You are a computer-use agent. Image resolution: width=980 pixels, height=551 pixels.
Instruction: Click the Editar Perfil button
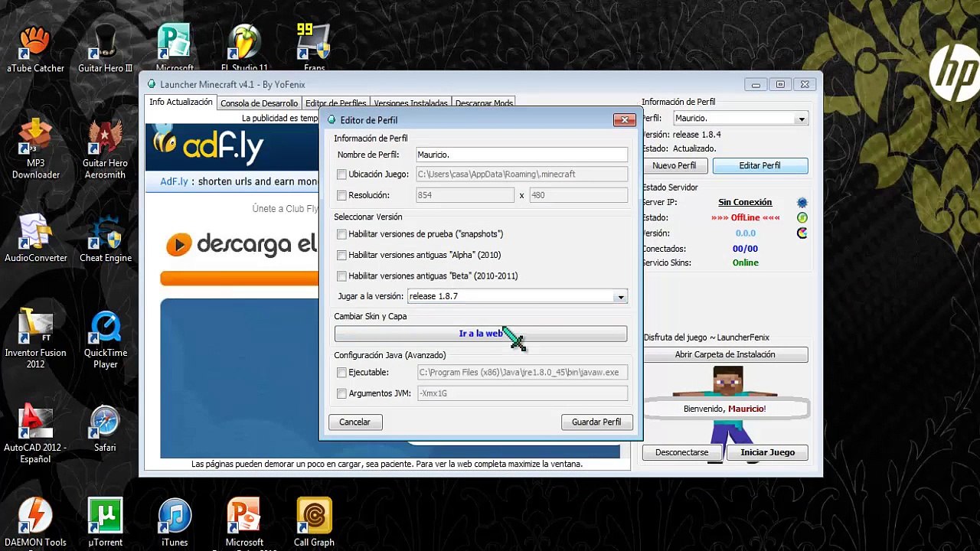[x=760, y=165]
